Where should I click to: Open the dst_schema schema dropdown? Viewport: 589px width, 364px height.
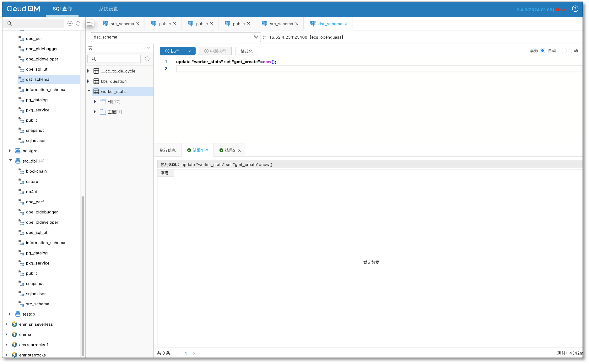[x=256, y=37]
